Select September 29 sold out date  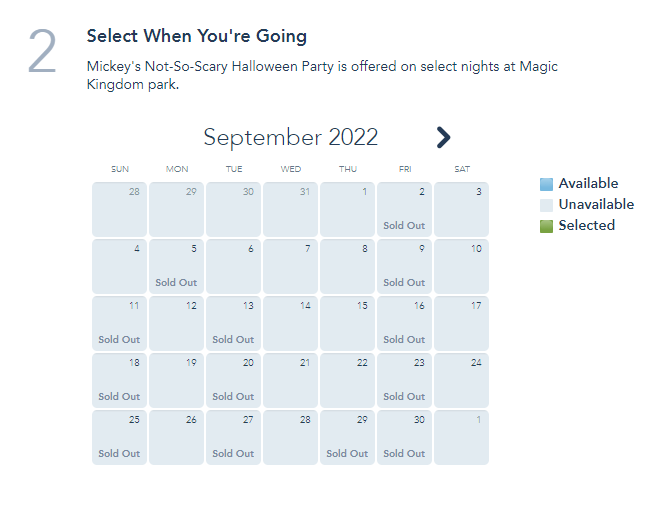pyautogui.click(x=347, y=437)
